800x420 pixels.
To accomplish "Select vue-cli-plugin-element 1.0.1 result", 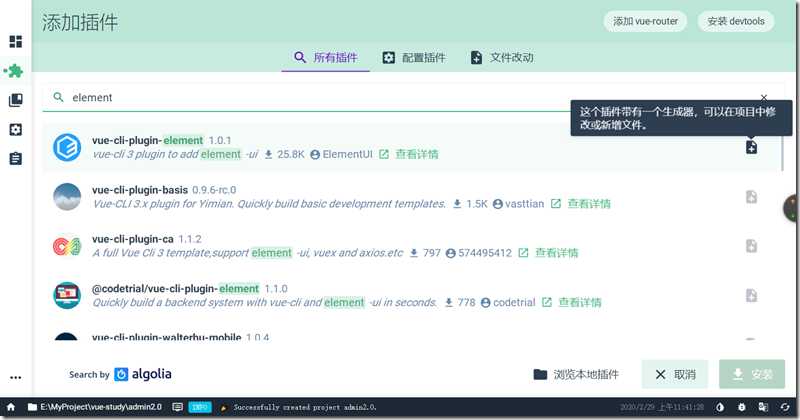I will pos(412,147).
